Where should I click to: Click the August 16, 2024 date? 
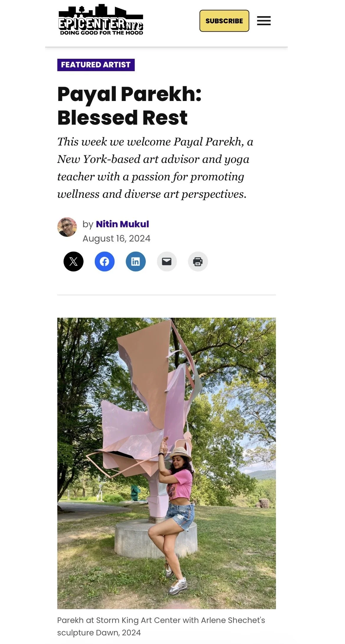coord(117,239)
